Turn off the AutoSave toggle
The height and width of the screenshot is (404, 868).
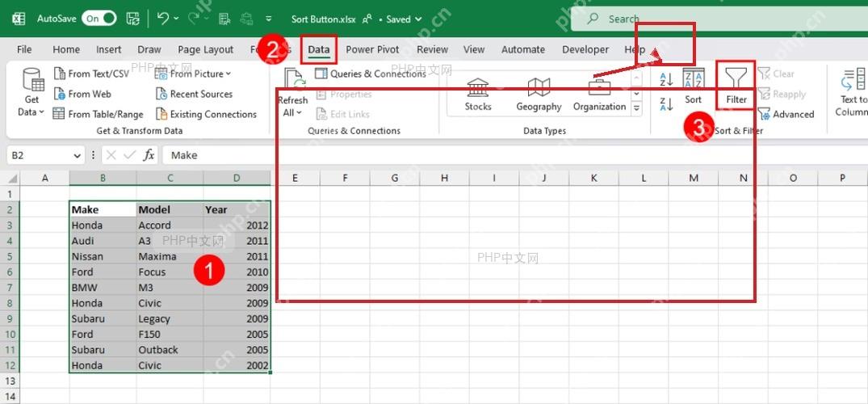point(99,19)
